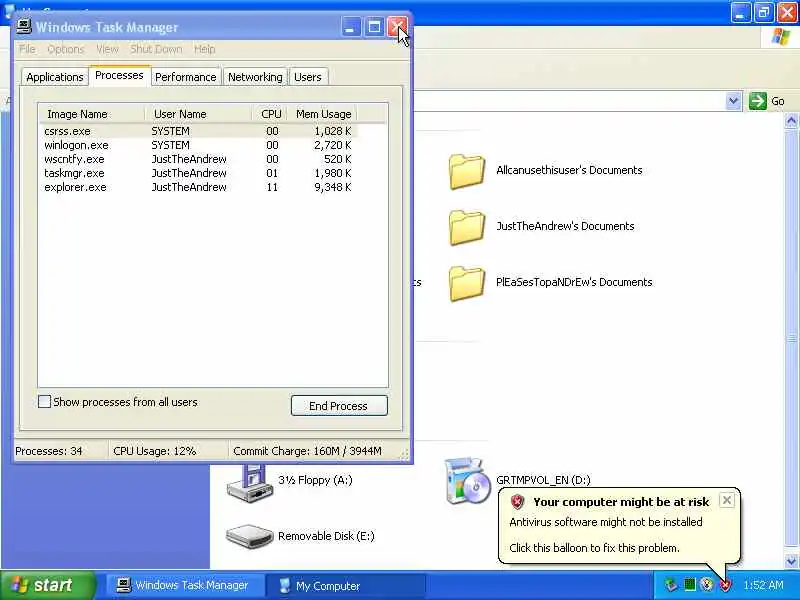Click the 2,720 K memory value
Image resolution: width=800 pixels, height=600 pixels.
(333, 145)
